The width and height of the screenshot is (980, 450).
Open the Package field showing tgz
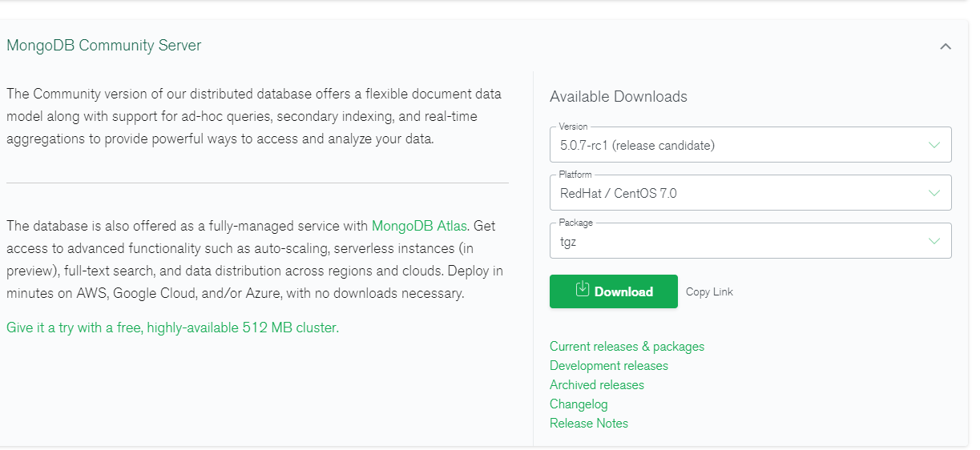(x=737, y=241)
